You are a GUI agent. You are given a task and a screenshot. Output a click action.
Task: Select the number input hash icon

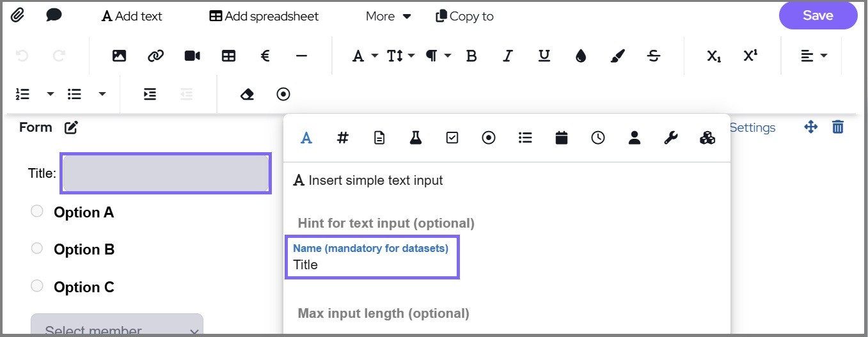343,137
